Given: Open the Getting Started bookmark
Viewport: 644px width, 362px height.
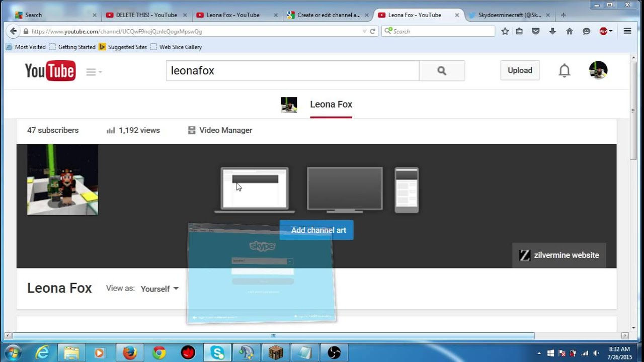Looking at the screenshot, I should (72, 47).
